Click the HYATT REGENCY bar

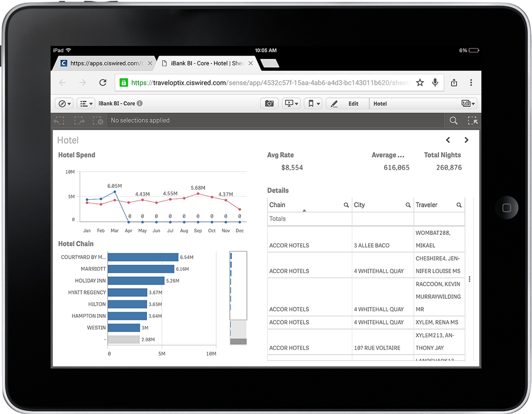point(128,292)
